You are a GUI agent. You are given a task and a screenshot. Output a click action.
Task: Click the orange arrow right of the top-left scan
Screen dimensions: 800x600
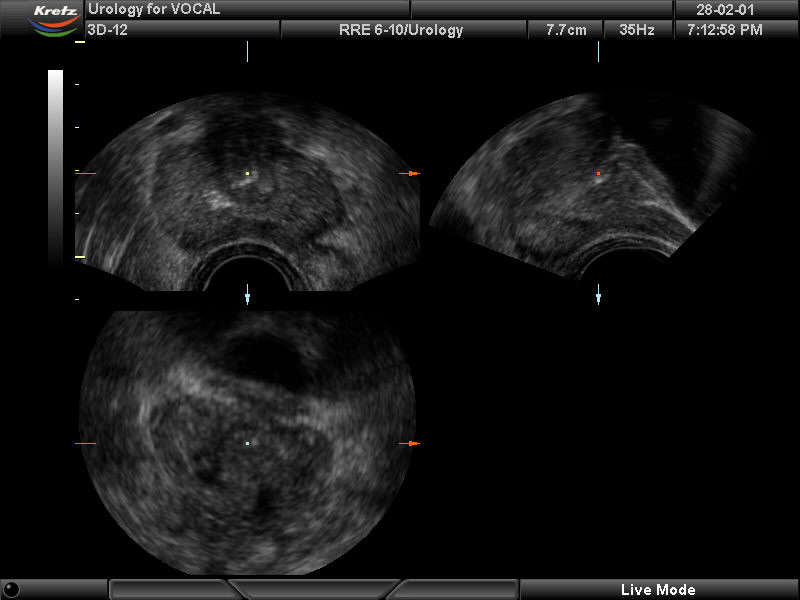click(x=412, y=174)
